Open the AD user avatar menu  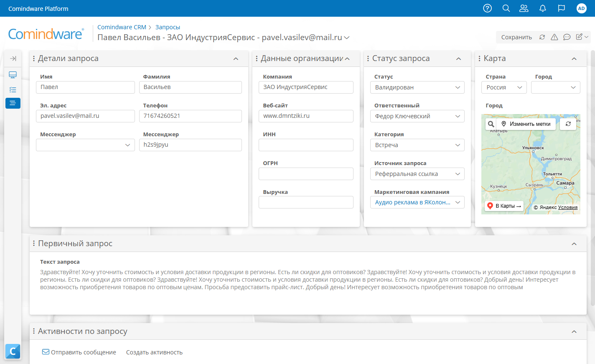tap(581, 8)
